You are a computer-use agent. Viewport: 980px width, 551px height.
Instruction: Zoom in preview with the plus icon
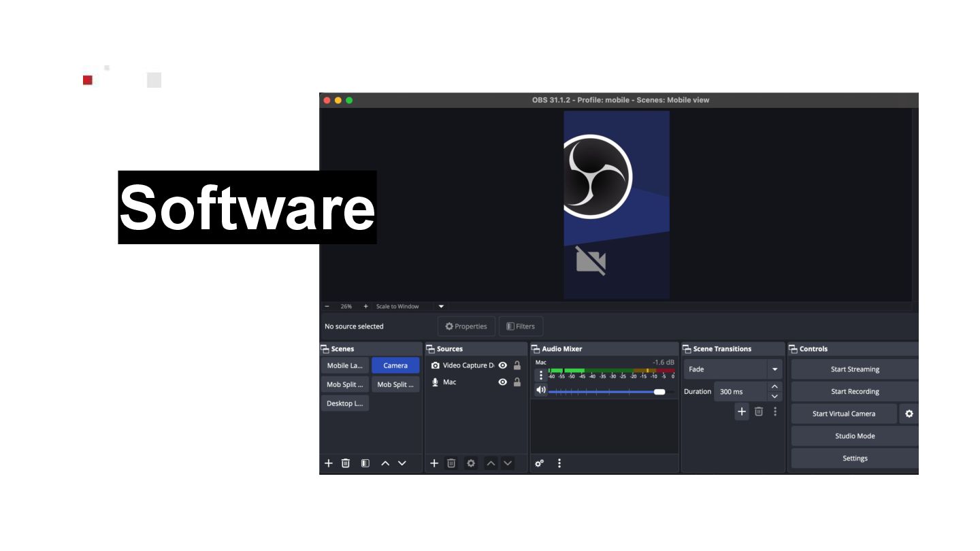(x=365, y=306)
